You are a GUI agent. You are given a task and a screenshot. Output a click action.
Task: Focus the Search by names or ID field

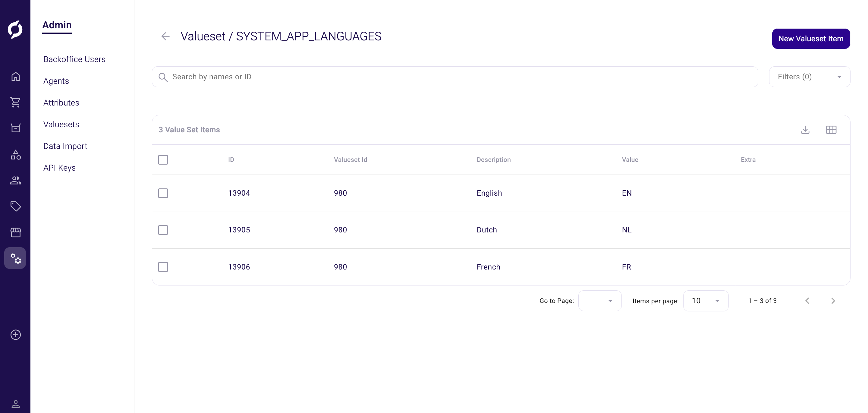[455, 77]
